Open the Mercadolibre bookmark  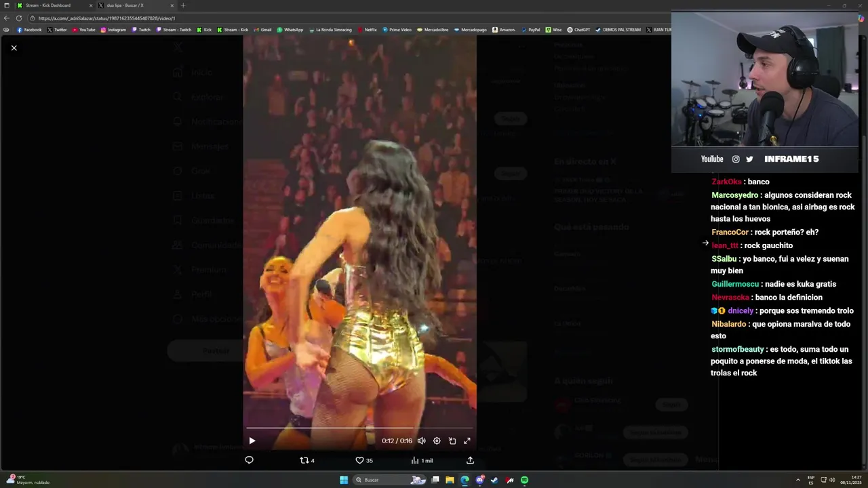[433, 30]
